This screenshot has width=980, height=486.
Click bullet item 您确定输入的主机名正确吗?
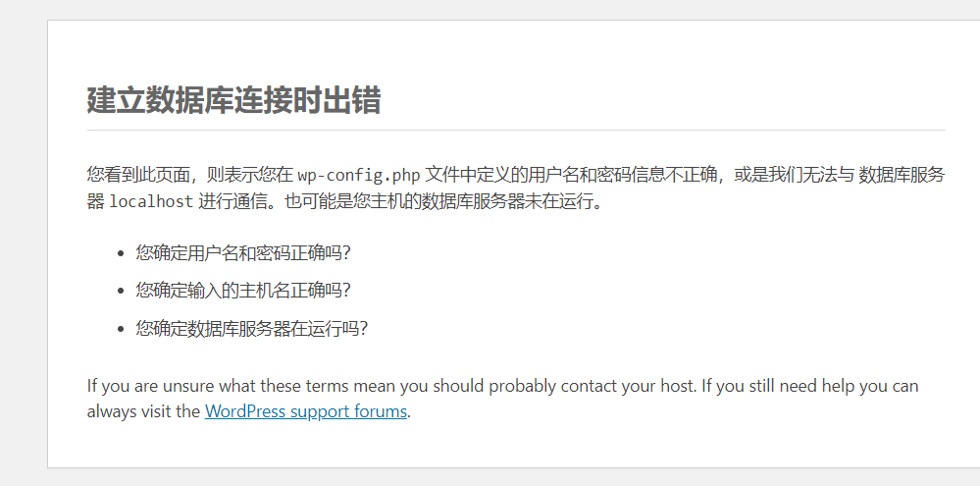[x=243, y=291]
